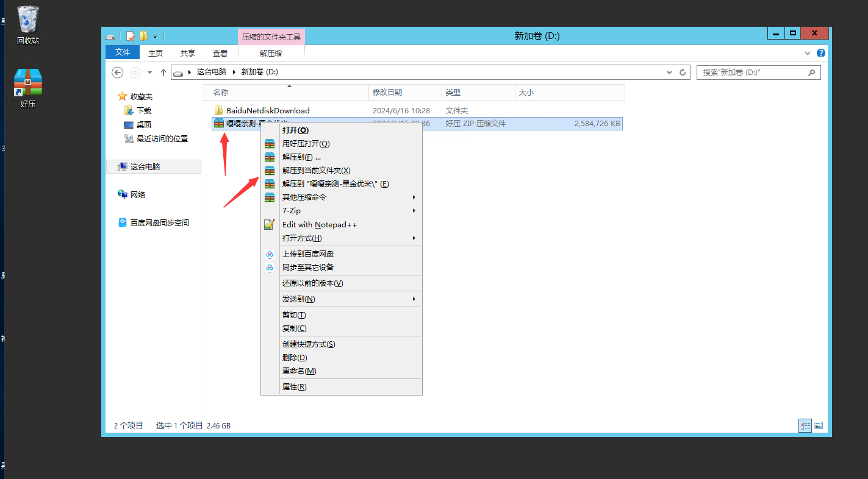Image resolution: width=868 pixels, height=479 pixels.
Task: Expand the 发送到(N) submenu
Action: click(342, 299)
